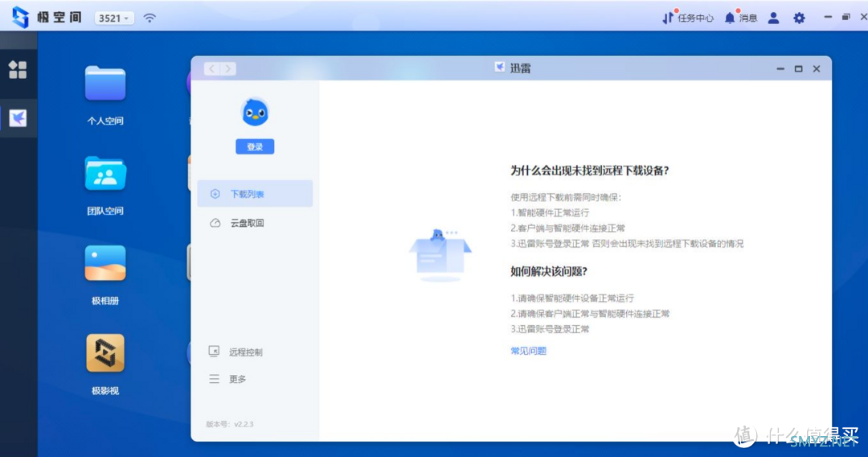The height and width of the screenshot is (457, 868).
Task: Go back in Xunlei window
Action: pyautogui.click(x=212, y=68)
